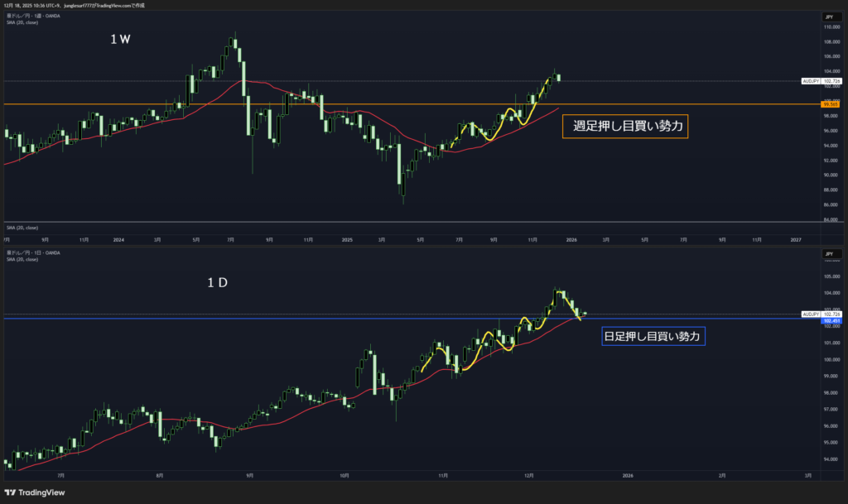The height and width of the screenshot is (504, 848).
Task: Click the SMA (20, close) legend in weekly chart
Action: click(22, 22)
